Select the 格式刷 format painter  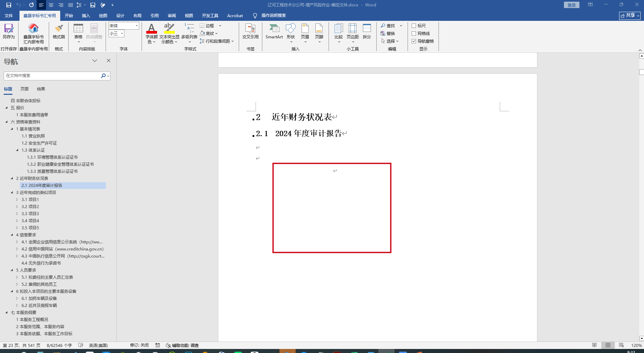(59, 31)
